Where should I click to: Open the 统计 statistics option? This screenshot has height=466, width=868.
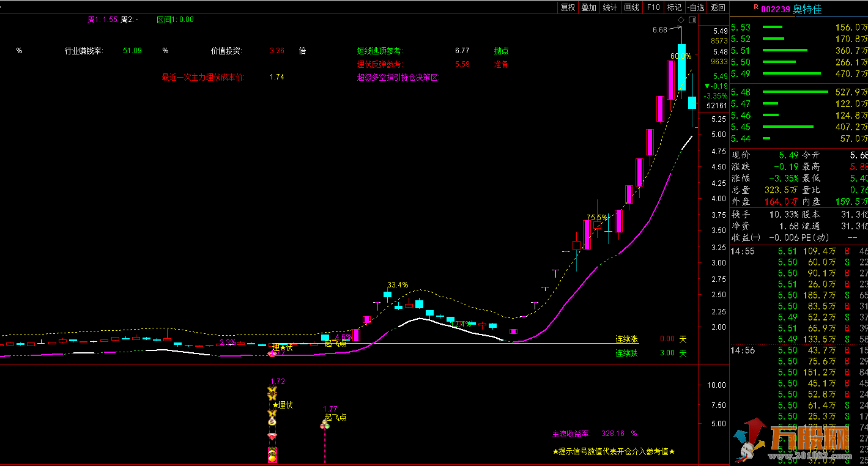tap(610, 7)
